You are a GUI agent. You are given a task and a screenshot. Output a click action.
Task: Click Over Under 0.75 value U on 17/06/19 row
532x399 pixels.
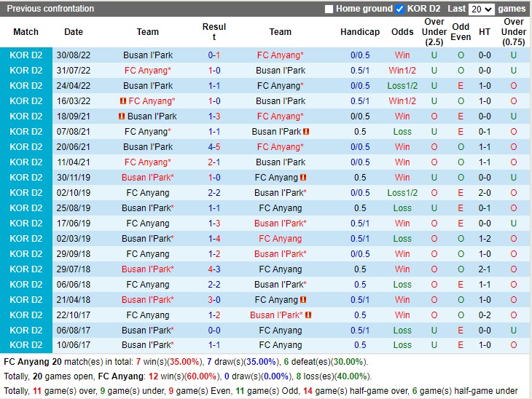click(514, 224)
